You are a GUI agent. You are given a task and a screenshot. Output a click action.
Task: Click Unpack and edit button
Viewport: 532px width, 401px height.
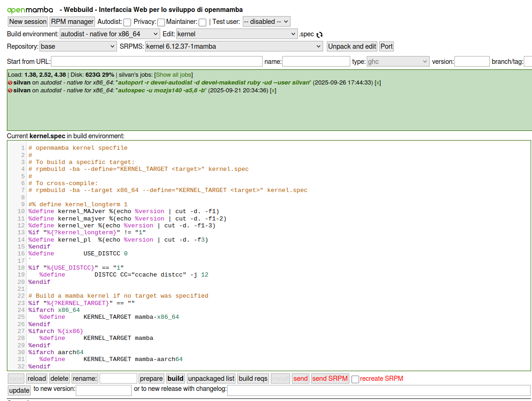[x=352, y=46]
